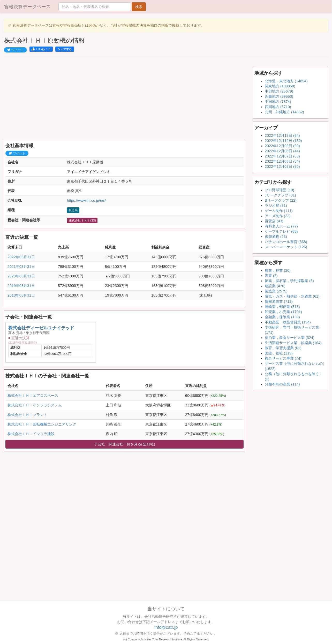Open the 株式会社ＩＨＩ (33) parent company tag

[82, 221]
